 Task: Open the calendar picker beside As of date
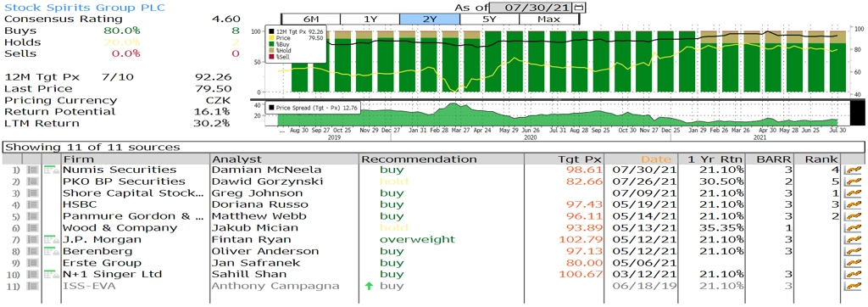[580, 8]
